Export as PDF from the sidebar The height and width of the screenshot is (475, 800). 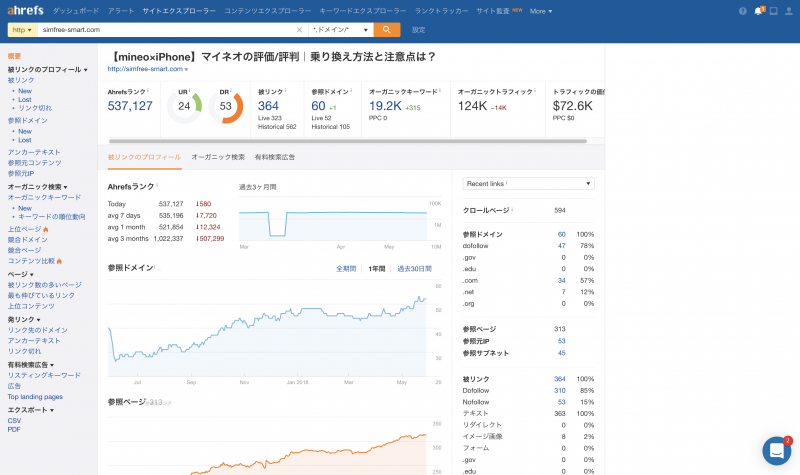click(14, 430)
